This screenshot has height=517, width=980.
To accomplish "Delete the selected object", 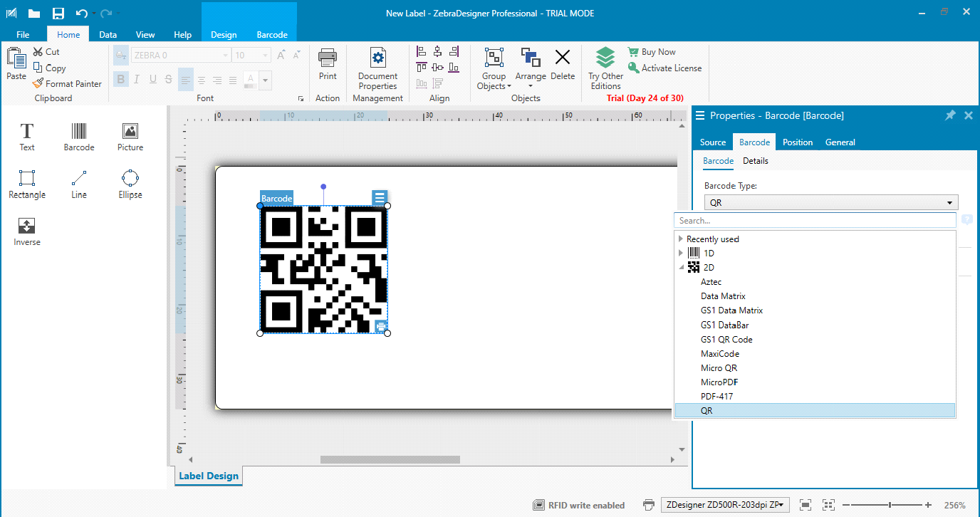I will pos(563,64).
